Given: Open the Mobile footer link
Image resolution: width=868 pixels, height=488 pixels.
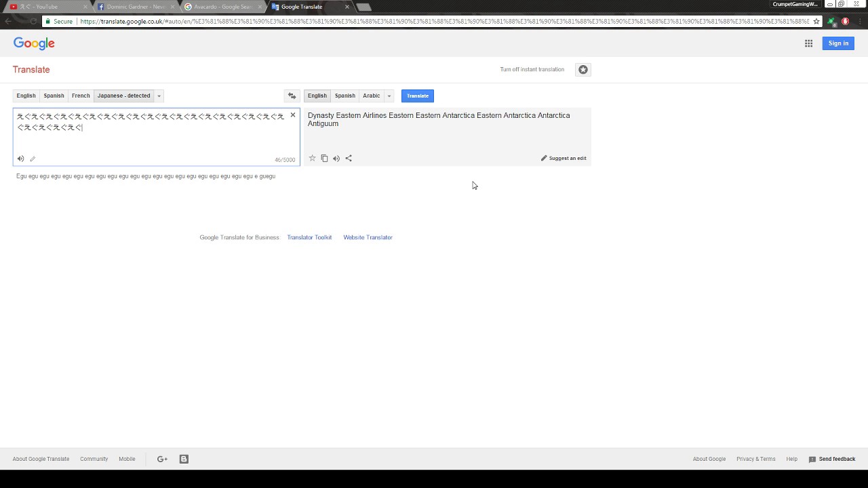Looking at the screenshot, I should pos(127,459).
